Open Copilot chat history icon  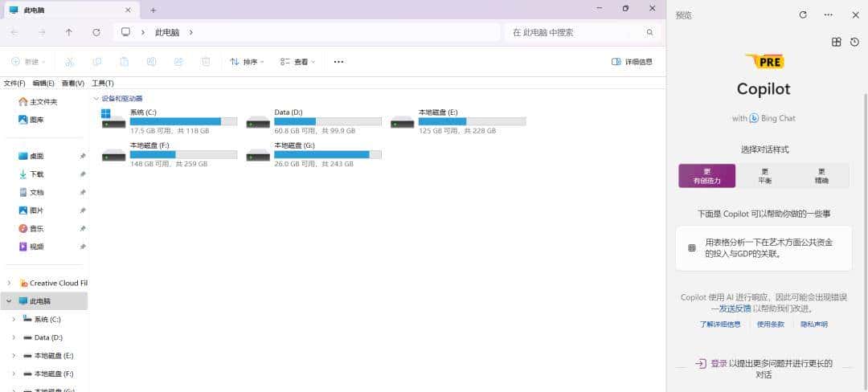pos(854,42)
